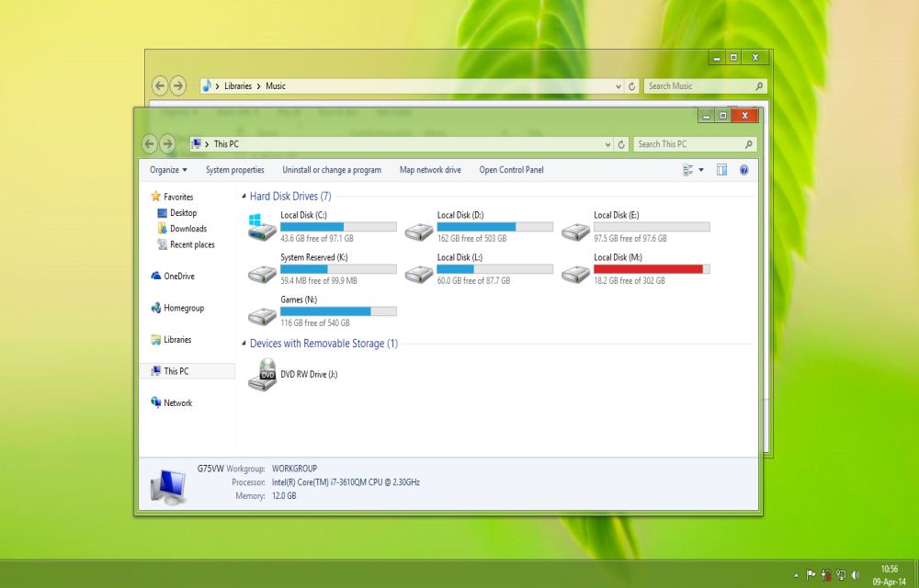Open Libraries in navigation pane
Viewport: 919px width, 588px height.
(177, 339)
